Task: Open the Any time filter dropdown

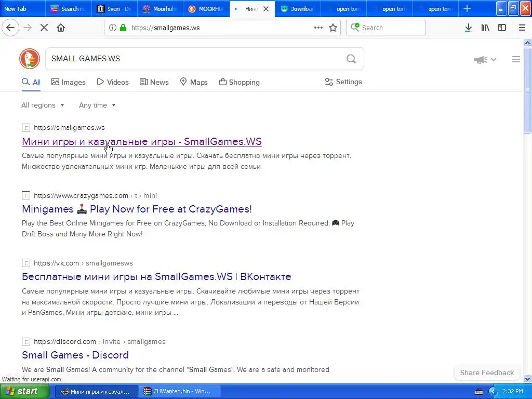Action: [x=97, y=105]
